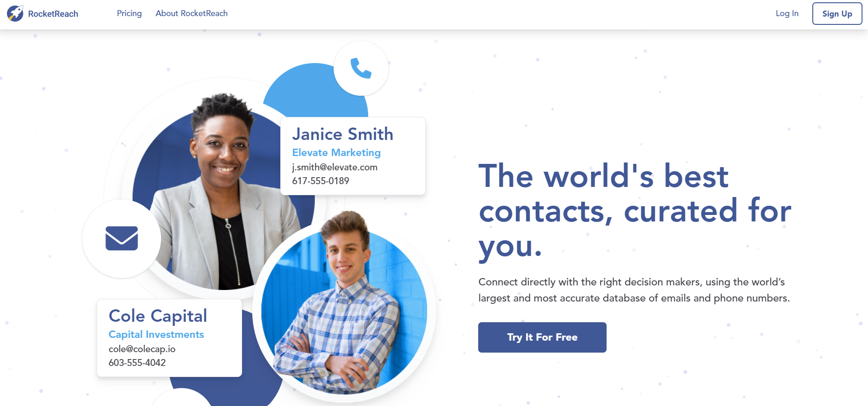The image size is (868, 406).
Task: Click the j.smith@elevate.com email address
Action: [335, 167]
